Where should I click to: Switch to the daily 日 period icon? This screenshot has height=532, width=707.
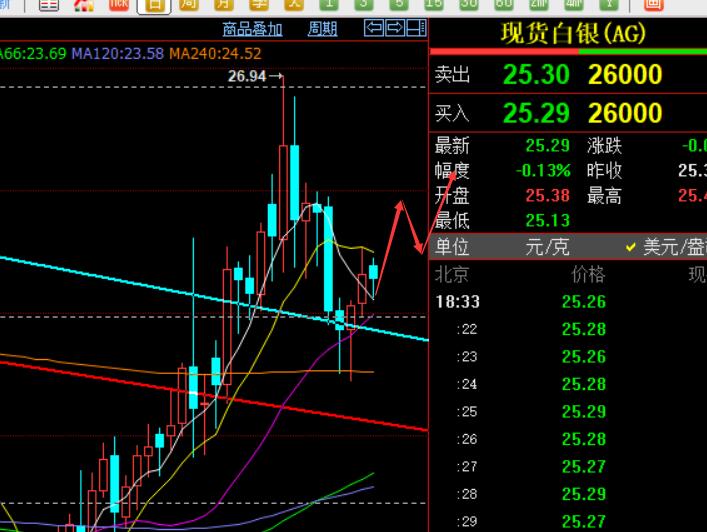[154, 5]
